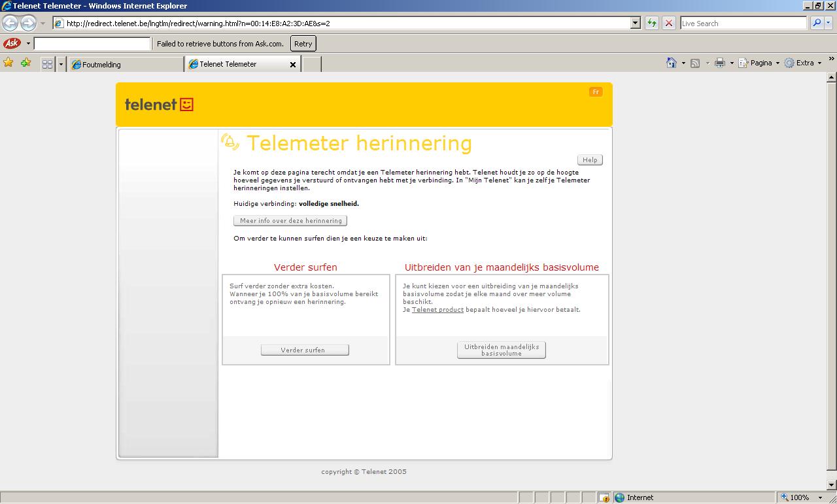
Task: Go back with the Back arrow button
Action: coord(10,23)
